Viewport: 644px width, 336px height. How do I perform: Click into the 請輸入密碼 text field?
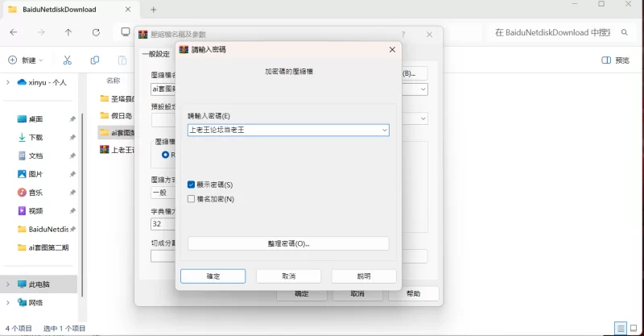click(x=282, y=130)
